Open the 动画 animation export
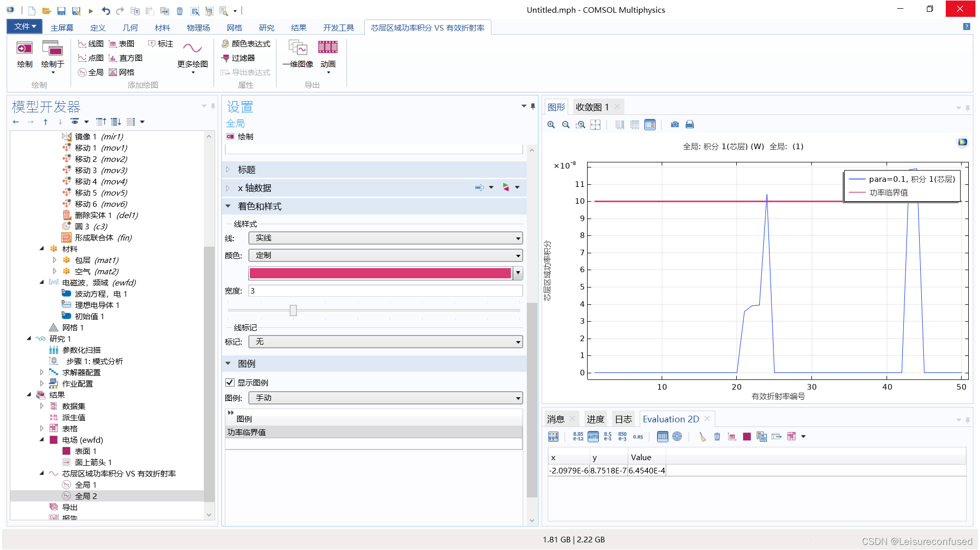 [x=328, y=57]
